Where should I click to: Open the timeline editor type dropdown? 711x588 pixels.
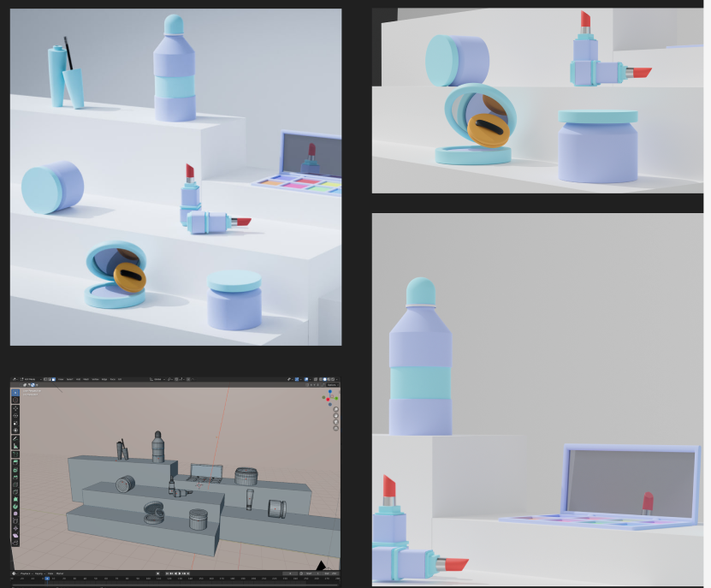tap(14, 573)
